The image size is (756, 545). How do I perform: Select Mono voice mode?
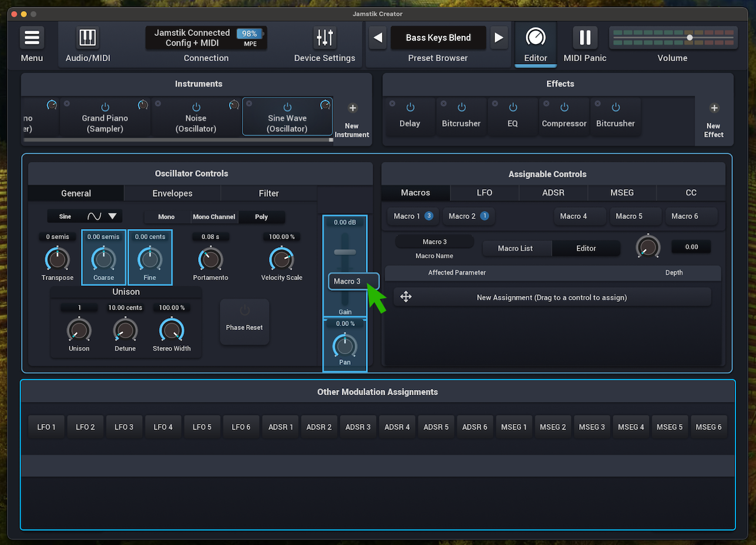coord(167,217)
